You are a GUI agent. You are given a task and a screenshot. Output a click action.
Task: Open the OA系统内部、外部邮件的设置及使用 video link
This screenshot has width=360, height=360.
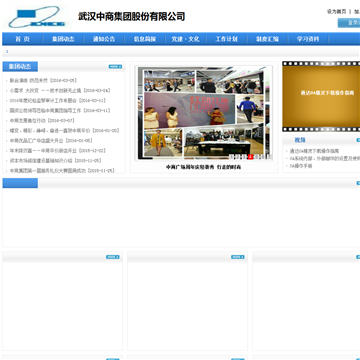point(325,158)
